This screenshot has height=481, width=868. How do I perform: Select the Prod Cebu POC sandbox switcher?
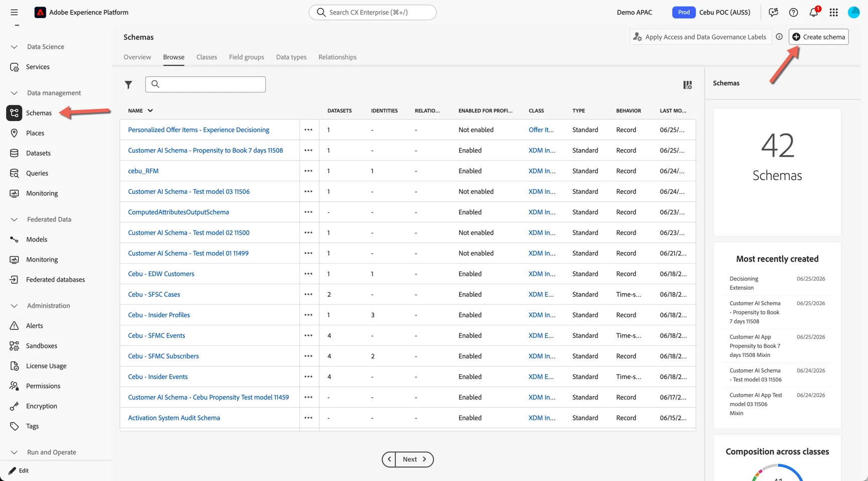point(711,12)
